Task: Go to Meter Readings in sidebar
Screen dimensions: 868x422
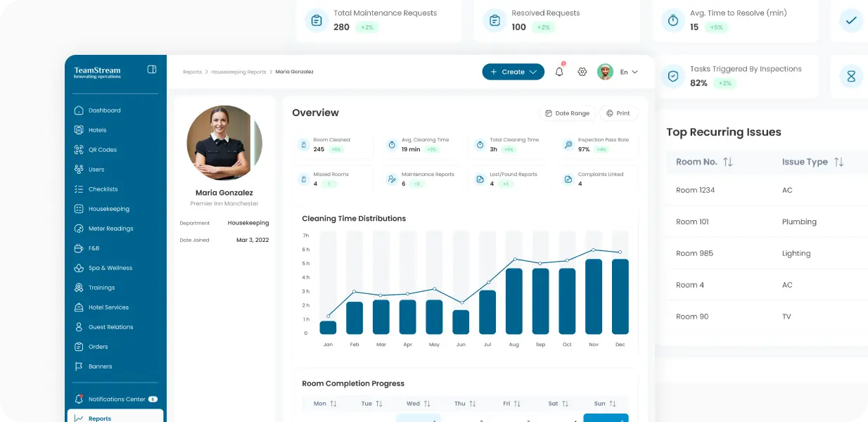Action: [x=110, y=229]
